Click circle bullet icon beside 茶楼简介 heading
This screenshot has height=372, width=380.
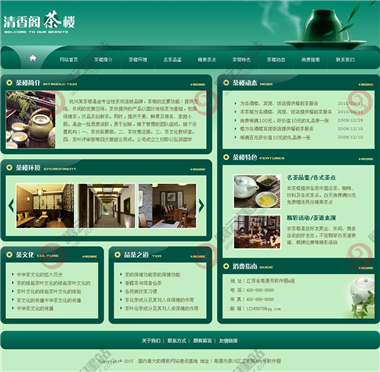click(9, 82)
